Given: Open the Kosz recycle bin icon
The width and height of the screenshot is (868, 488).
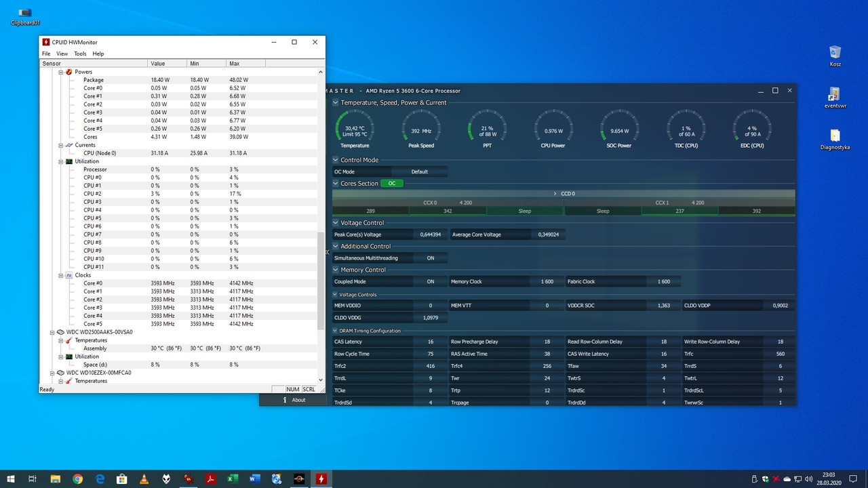Looking at the screenshot, I should pyautogui.click(x=835, y=56).
